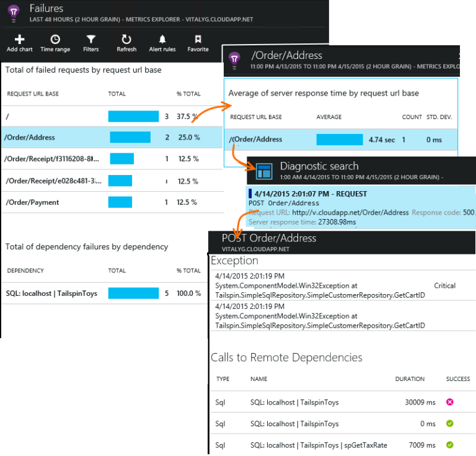
Task: Click 'Total of dependency failures by dependency' heading
Action: point(87,247)
